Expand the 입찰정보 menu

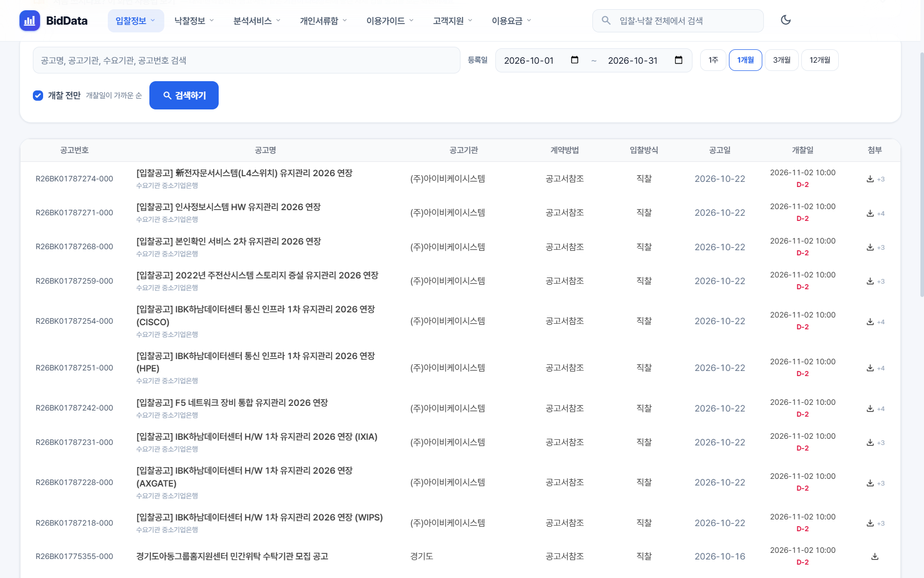136,21
